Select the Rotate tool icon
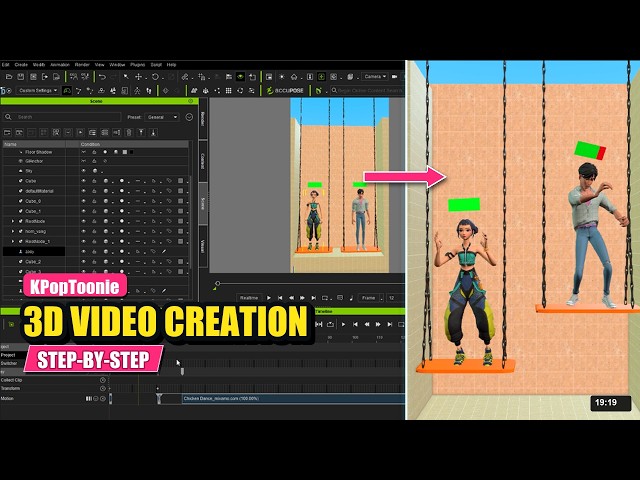The width and height of the screenshot is (640, 480). [155, 77]
